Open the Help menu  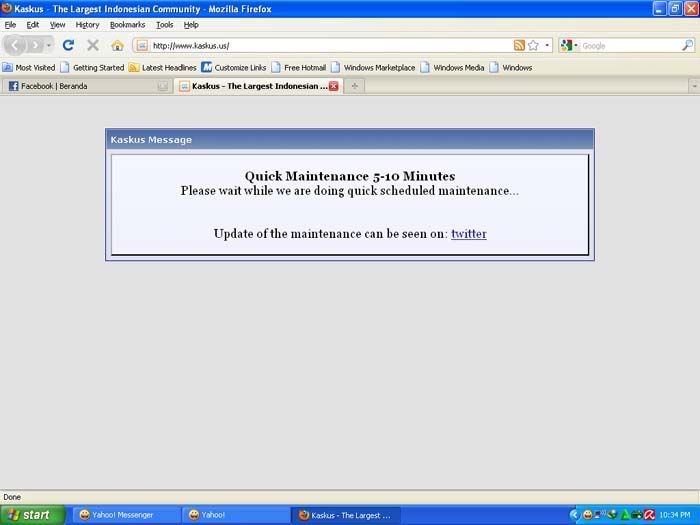(x=191, y=25)
